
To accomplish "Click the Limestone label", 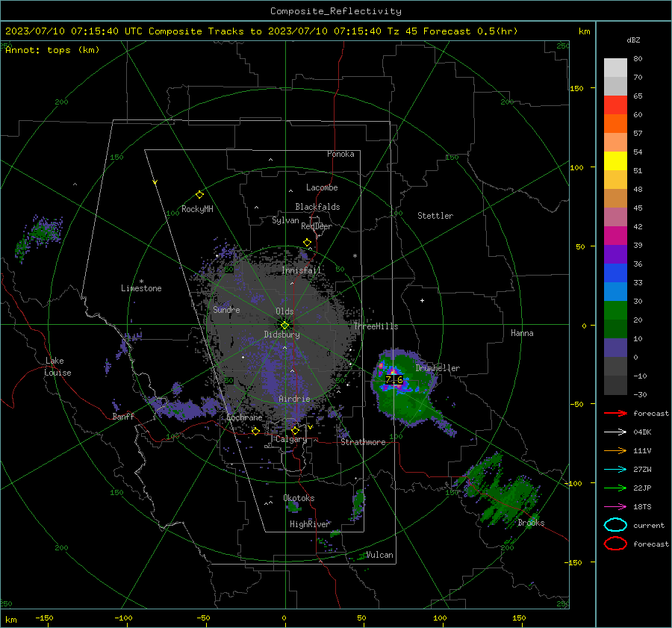I will coord(141,288).
